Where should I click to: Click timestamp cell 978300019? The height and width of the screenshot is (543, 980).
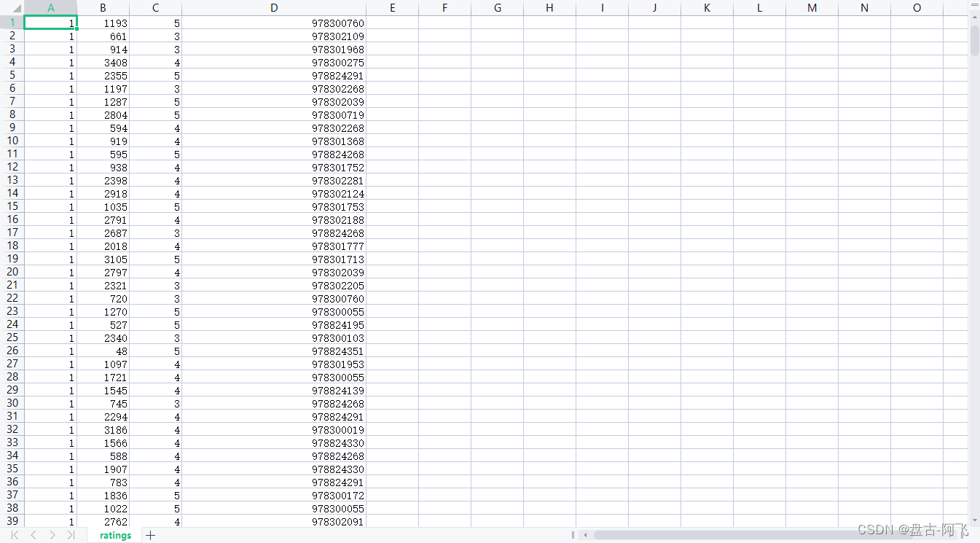pos(274,430)
